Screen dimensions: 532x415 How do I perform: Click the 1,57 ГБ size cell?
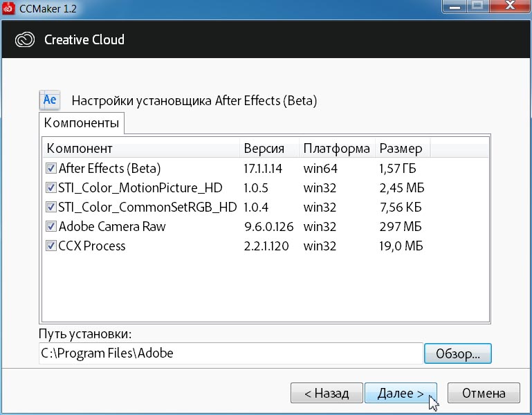(x=398, y=169)
